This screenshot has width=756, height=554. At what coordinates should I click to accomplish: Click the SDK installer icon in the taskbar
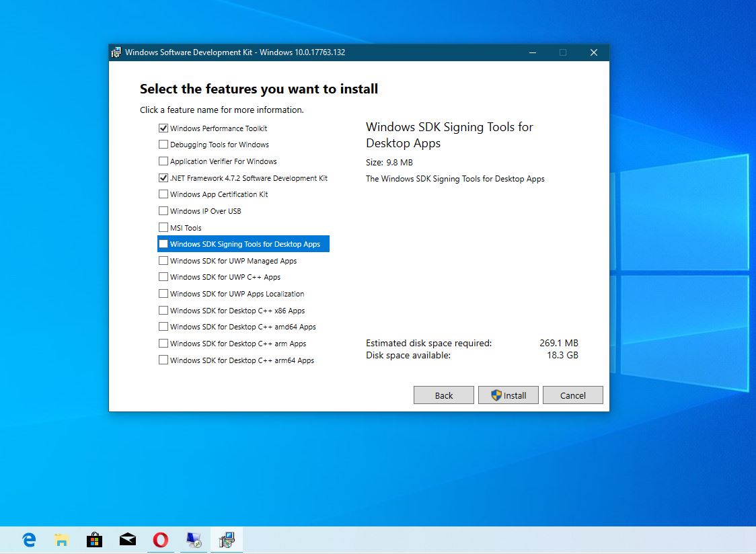[x=227, y=539]
